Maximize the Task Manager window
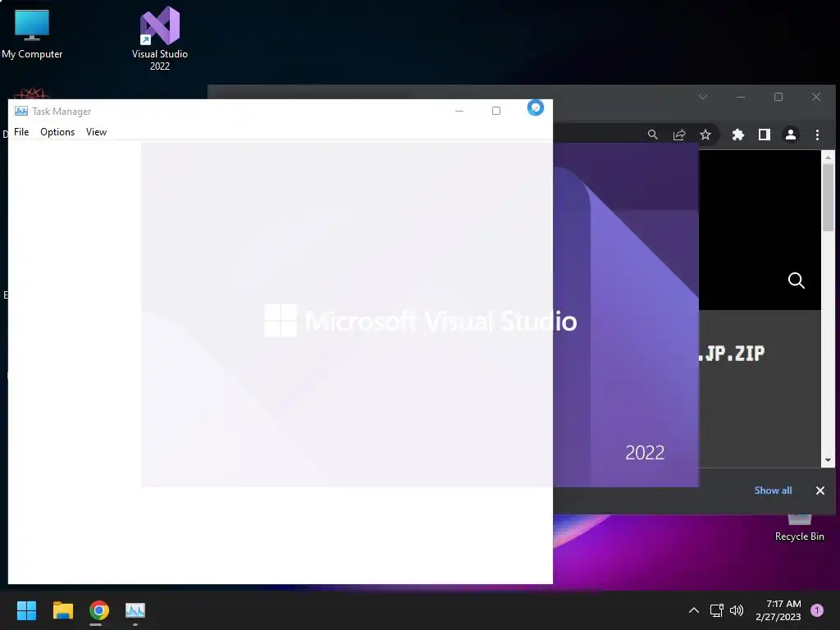The height and width of the screenshot is (630, 840). (x=496, y=111)
